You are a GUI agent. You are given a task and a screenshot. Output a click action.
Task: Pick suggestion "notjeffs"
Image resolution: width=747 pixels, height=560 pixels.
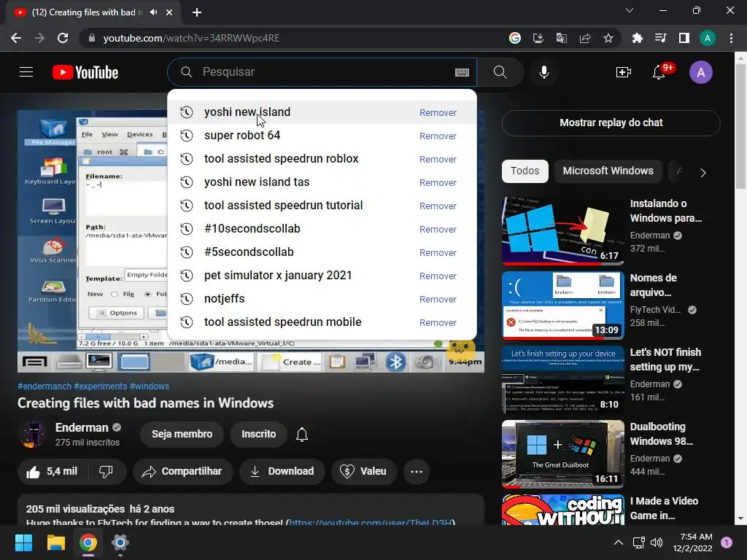pyautogui.click(x=322, y=299)
